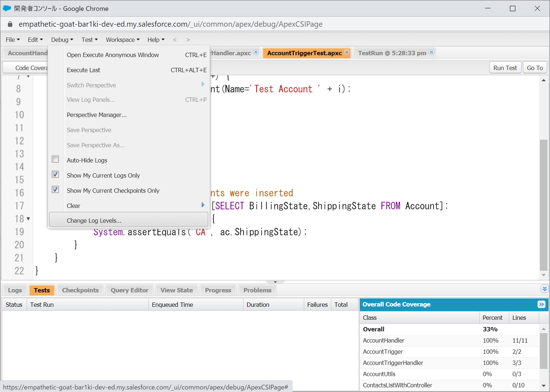Sort coverage by the Lines column

coord(524,318)
